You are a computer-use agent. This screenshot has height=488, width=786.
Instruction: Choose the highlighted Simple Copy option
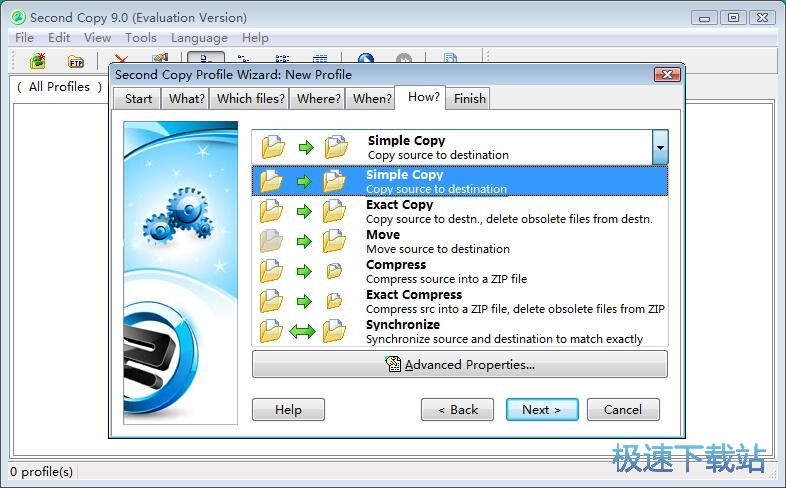(460, 181)
